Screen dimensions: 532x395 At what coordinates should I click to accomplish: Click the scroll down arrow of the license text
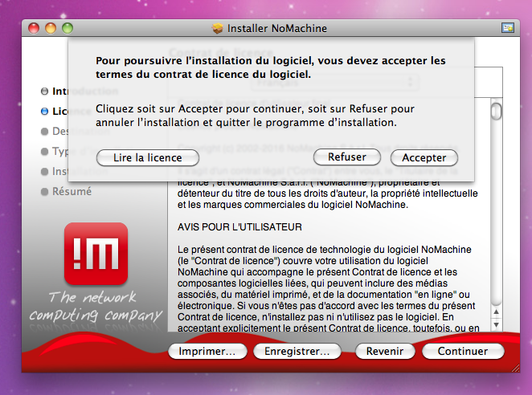(496, 324)
